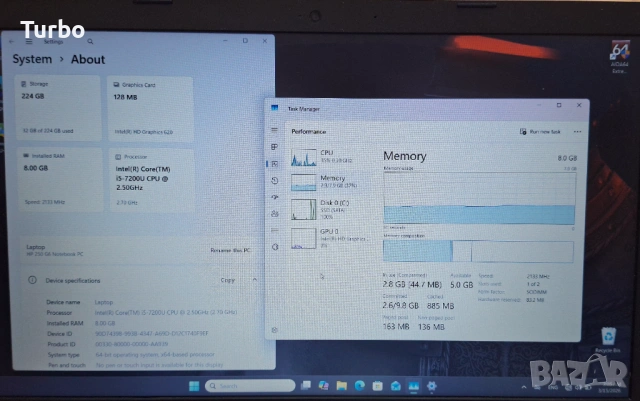
Task: Close the Settings About window
Action: coord(264,41)
